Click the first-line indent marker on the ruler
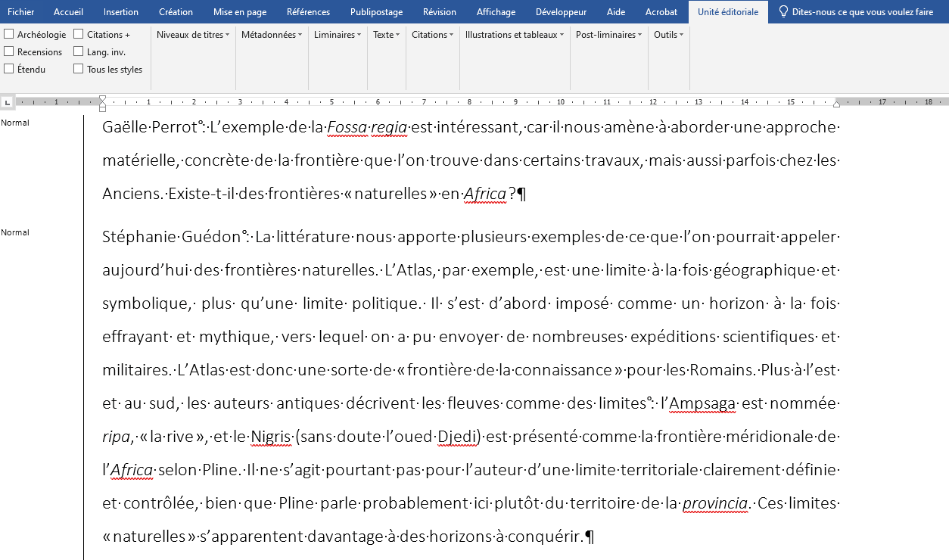Viewport: 949px width, 560px height. coord(102,98)
